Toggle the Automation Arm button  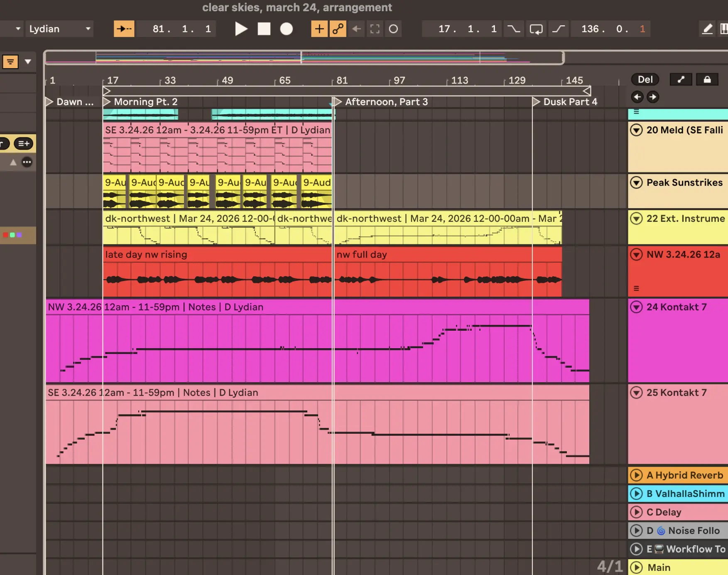click(x=338, y=29)
